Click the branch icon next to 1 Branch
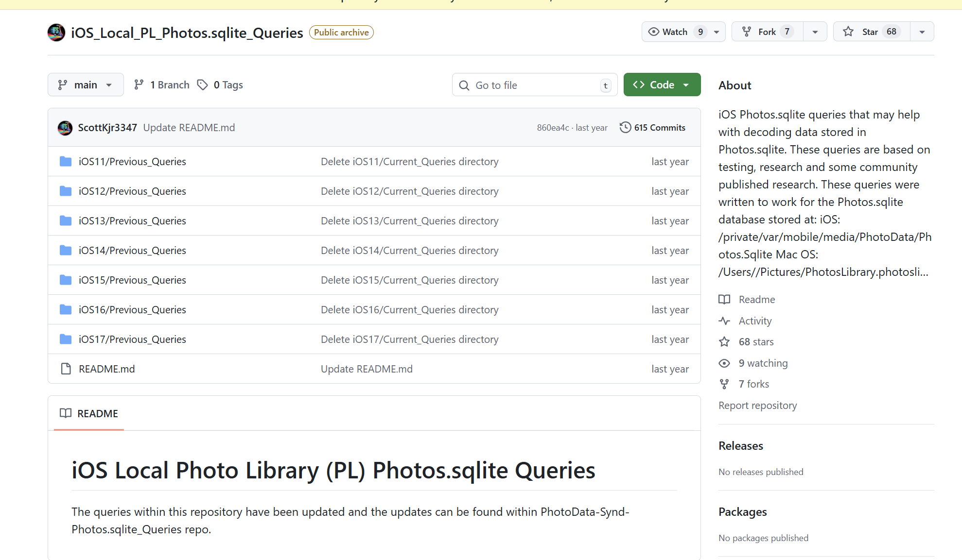Screen dimensions: 962x560 139,85
